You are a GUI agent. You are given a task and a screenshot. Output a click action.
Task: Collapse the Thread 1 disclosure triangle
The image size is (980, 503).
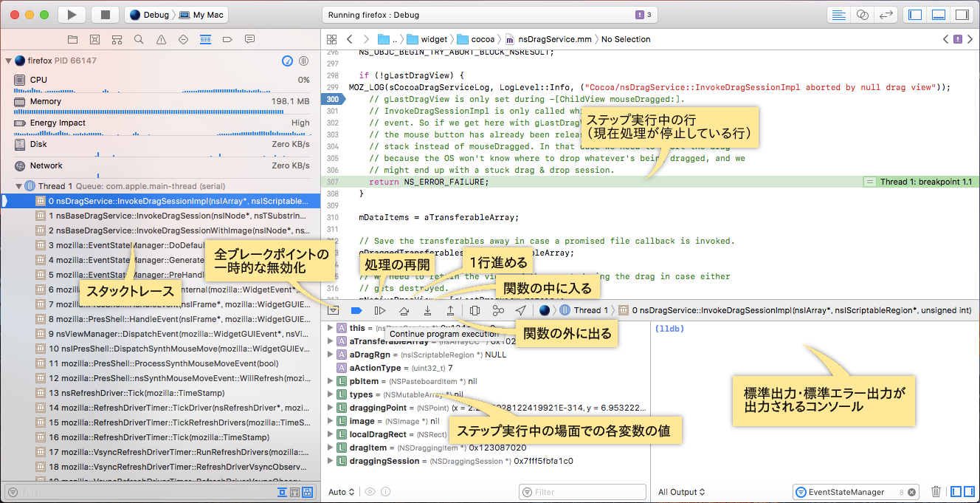click(x=18, y=186)
